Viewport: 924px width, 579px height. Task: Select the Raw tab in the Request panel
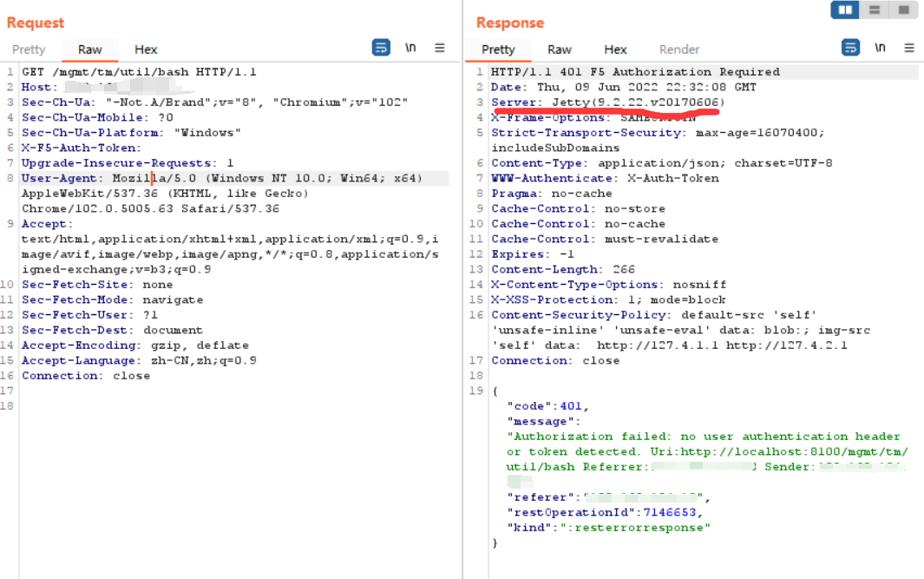(89, 49)
